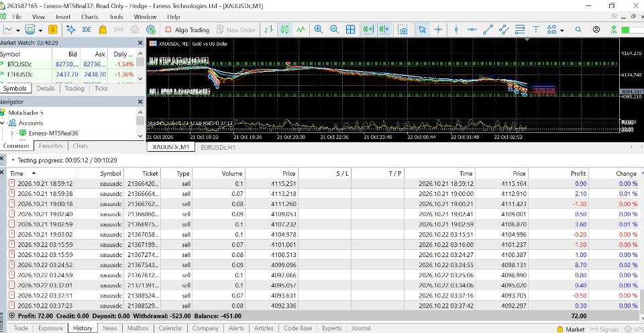Insert Fibonacci retracement levels

[520, 30]
